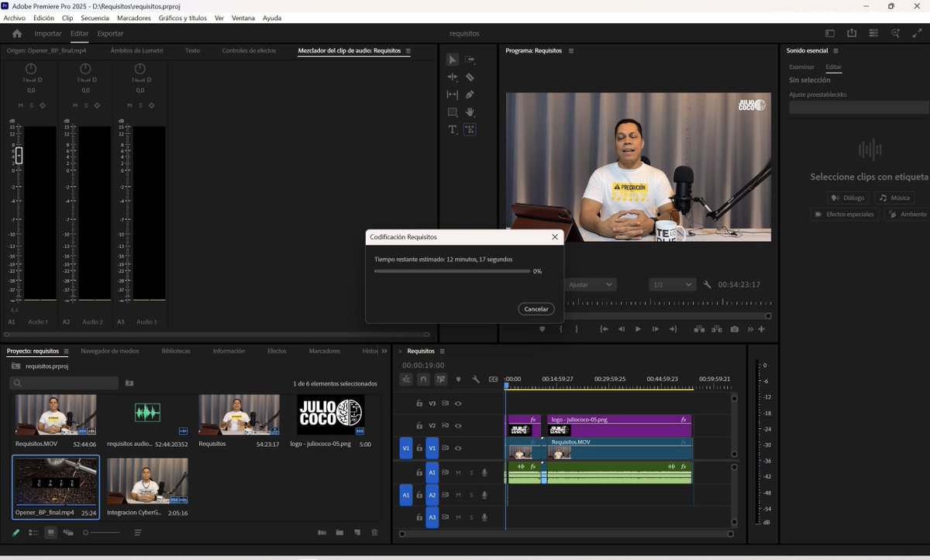The width and height of the screenshot is (930, 560).
Task: Open the Ajustar zoom level dropdown
Action: (590, 285)
